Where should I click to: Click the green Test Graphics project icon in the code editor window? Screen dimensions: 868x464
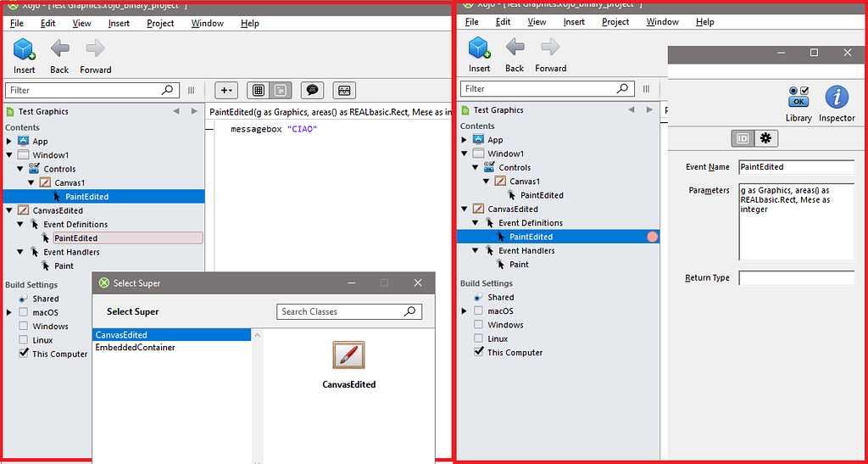[x=9, y=111]
